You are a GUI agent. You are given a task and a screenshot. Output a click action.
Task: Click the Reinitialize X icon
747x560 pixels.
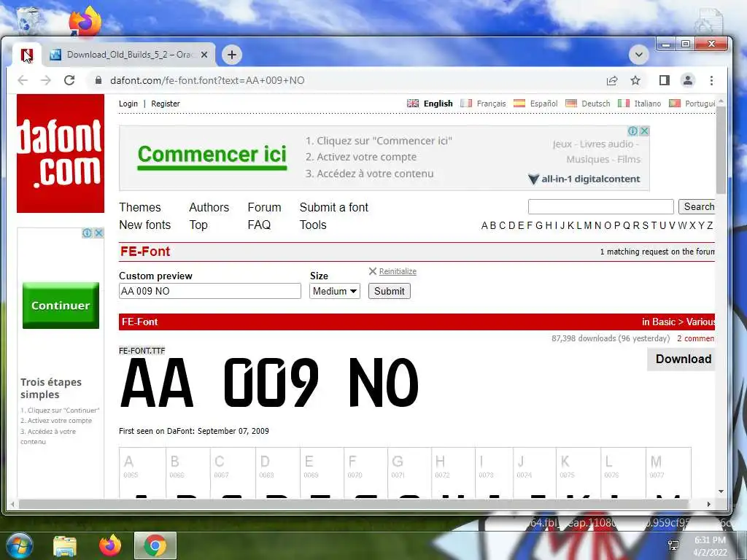pyautogui.click(x=373, y=271)
